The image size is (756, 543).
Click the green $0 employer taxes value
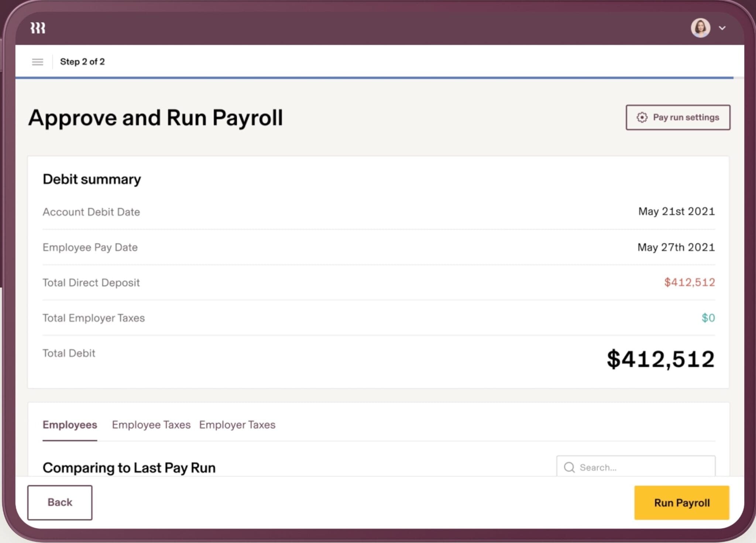pos(708,318)
